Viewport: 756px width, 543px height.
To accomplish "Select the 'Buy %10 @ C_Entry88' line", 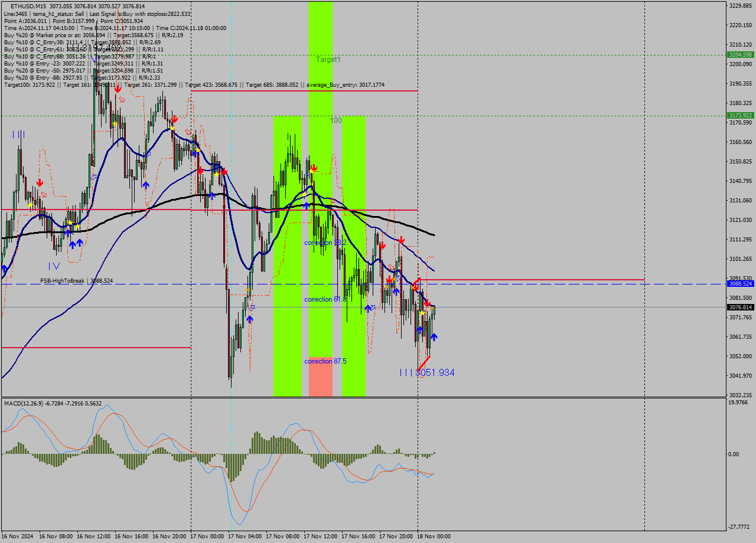I will 80,56.
